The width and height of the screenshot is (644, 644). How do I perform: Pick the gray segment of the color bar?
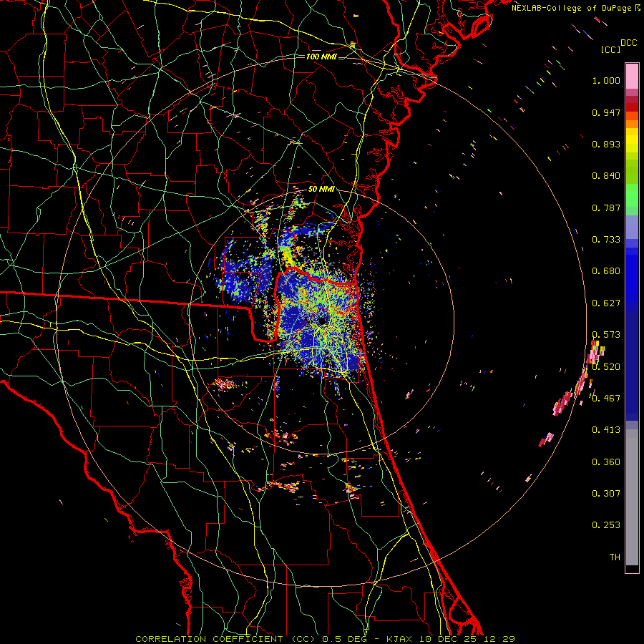click(x=632, y=497)
